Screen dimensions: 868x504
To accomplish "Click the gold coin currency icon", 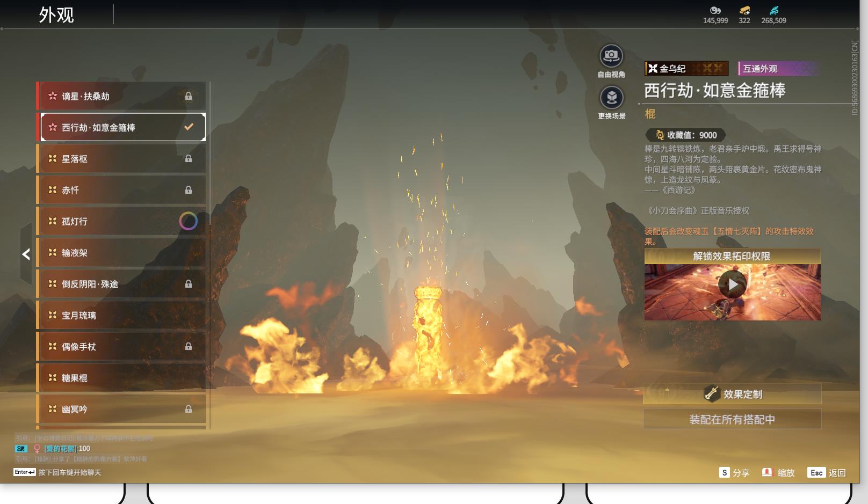I will click(x=715, y=10).
